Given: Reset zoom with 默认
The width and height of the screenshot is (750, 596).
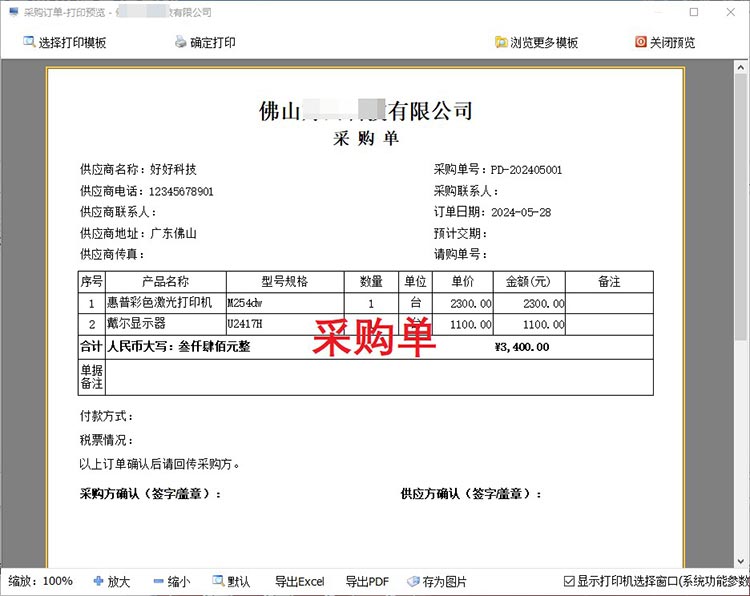Looking at the screenshot, I should pos(232,581).
